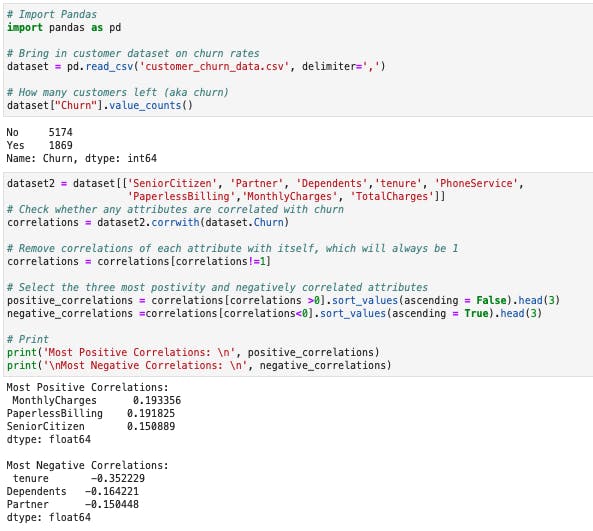This screenshot has width=593, height=531.
Task: Click the read_csv method call
Action: [x=109, y=67]
